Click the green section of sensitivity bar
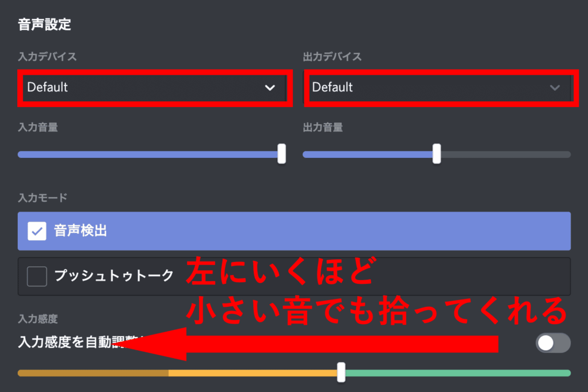 (458, 373)
